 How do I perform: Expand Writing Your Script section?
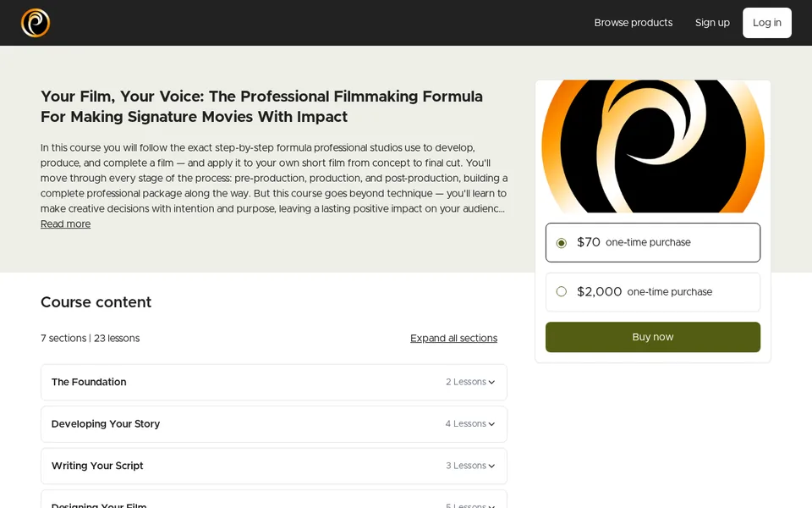pos(274,466)
